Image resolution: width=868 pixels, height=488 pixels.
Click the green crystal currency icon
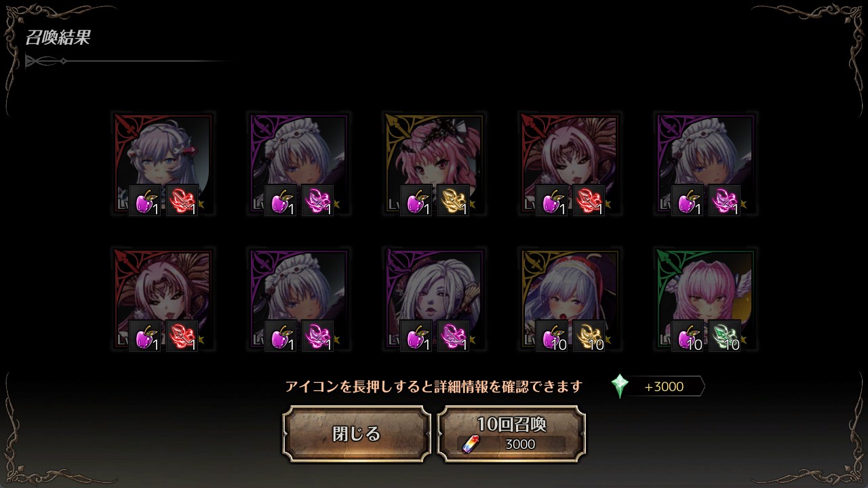pyautogui.click(x=620, y=386)
